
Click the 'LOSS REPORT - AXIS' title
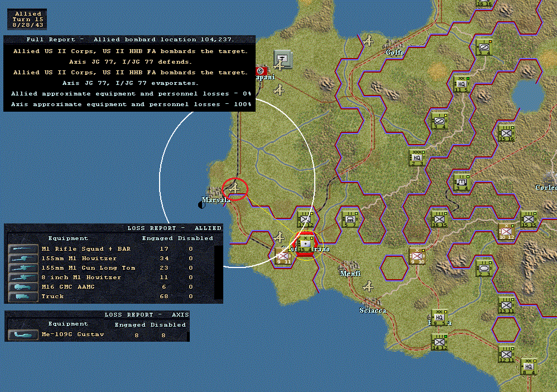tap(146, 315)
